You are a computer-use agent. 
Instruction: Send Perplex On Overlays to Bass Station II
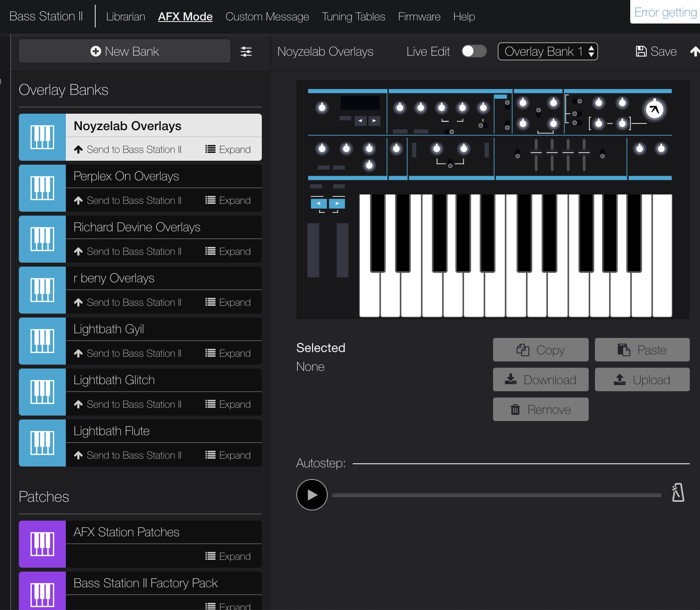pyautogui.click(x=128, y=200)
